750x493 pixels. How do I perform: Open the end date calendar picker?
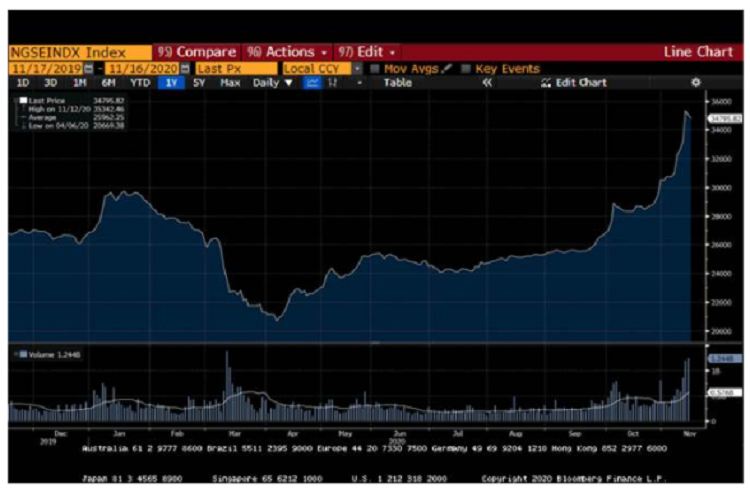[184, 69]
